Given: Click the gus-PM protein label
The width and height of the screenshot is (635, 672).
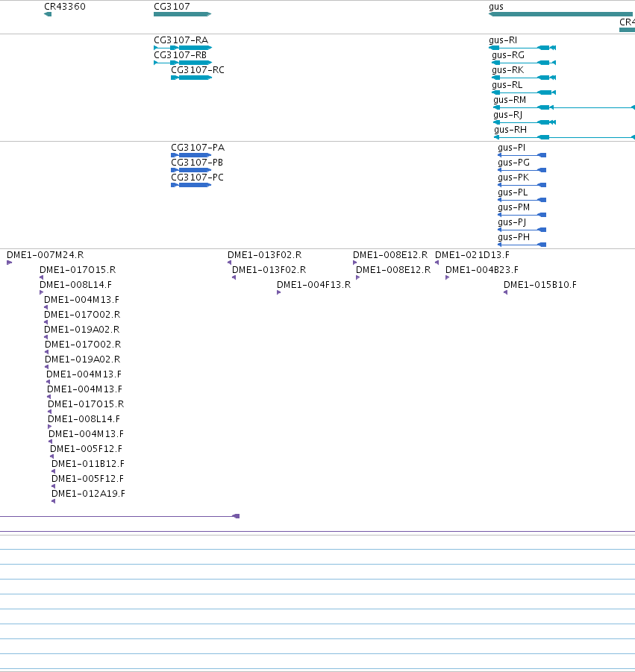Looking at the screenshot, I should tap(513, 207).
